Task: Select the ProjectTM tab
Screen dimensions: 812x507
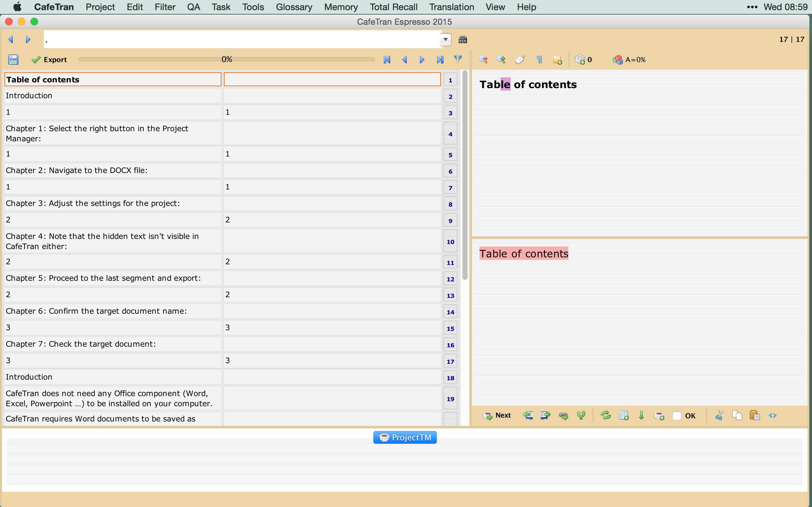Action: [x=405, y=437]
